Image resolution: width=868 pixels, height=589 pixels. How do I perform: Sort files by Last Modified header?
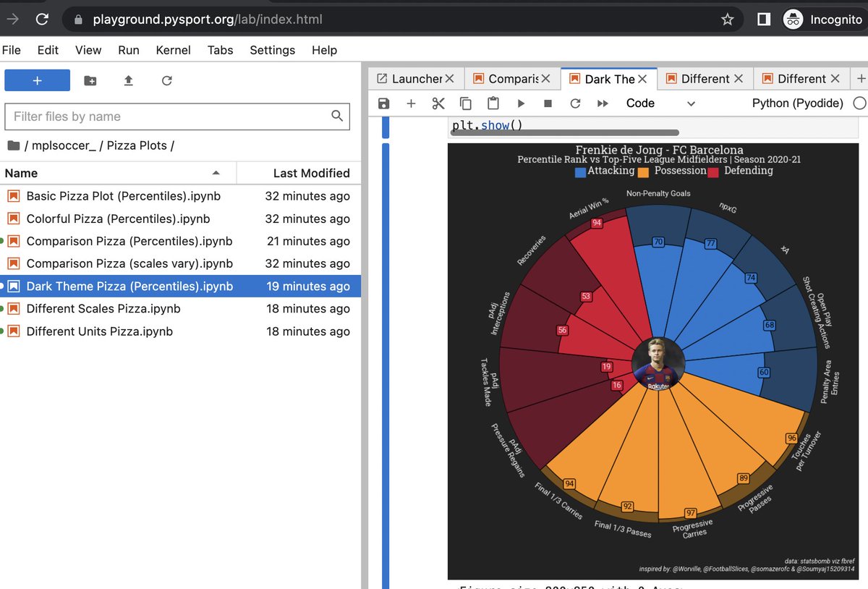[299, 173]
